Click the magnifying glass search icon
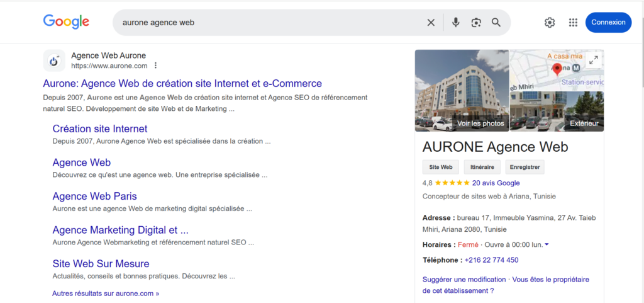The image size is (644, 303). tap(496, 23)
